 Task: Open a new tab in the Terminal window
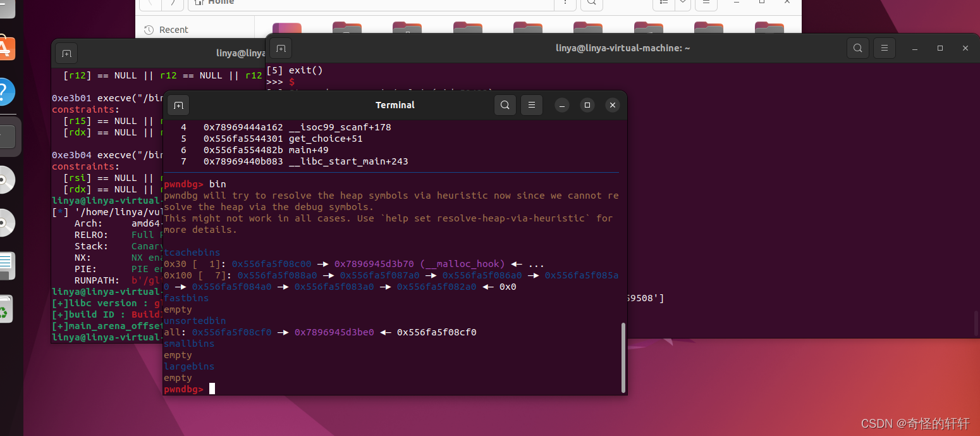(x=178, y=105)
